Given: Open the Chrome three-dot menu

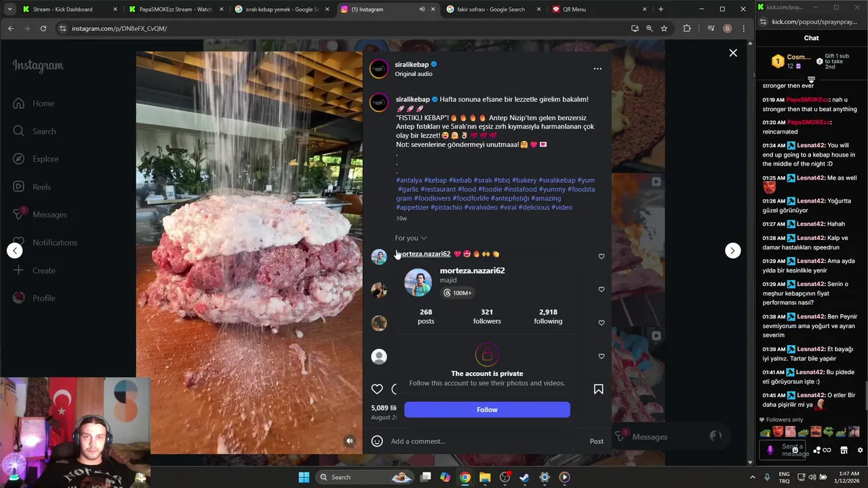Looking at the screenshot, I should coord(743,28).
